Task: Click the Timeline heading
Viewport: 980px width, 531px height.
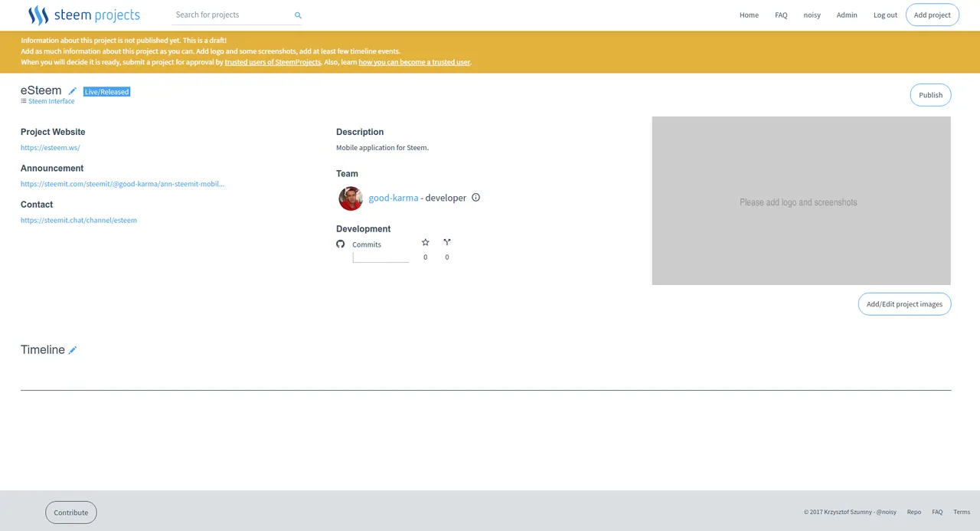Action: click(43, 349)
